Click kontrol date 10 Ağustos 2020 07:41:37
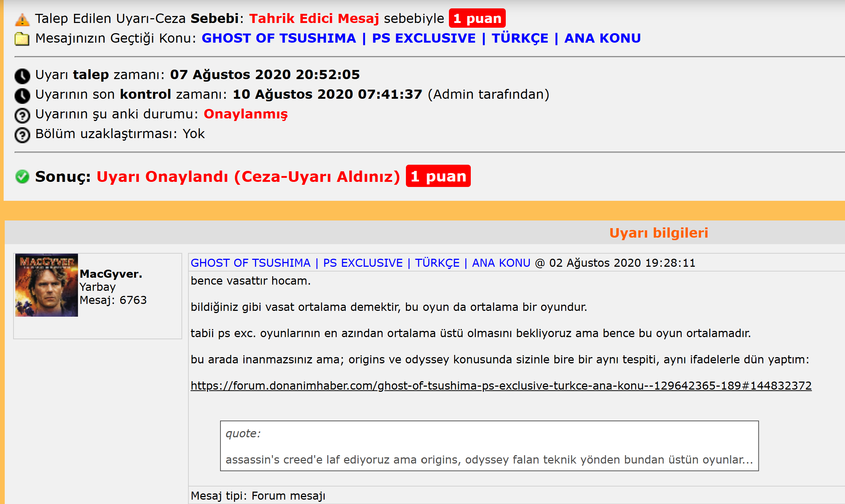845x504 pixels. [x=327, y=94]
